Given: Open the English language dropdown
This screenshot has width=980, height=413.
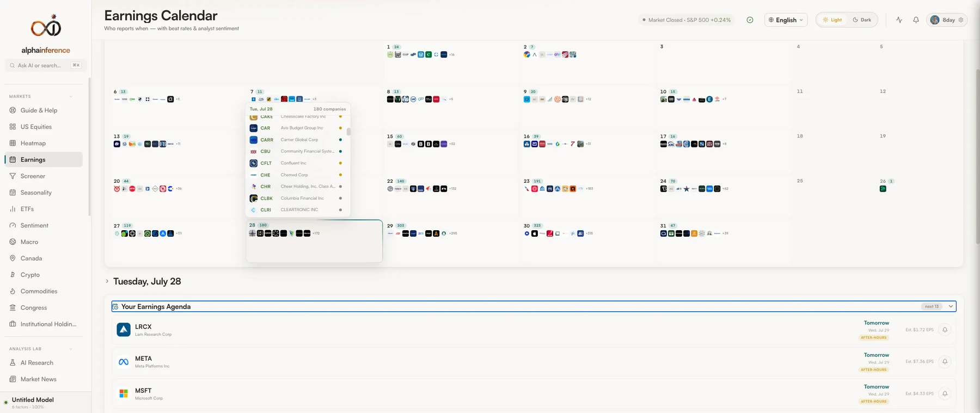Looking at the screenshot, I should (x=786, y=20).
